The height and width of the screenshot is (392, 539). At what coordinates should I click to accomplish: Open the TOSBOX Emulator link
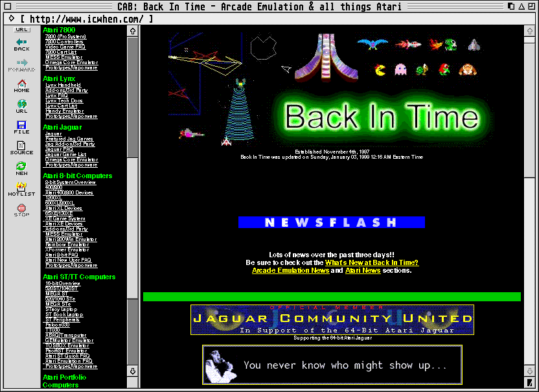click(67, 345)
